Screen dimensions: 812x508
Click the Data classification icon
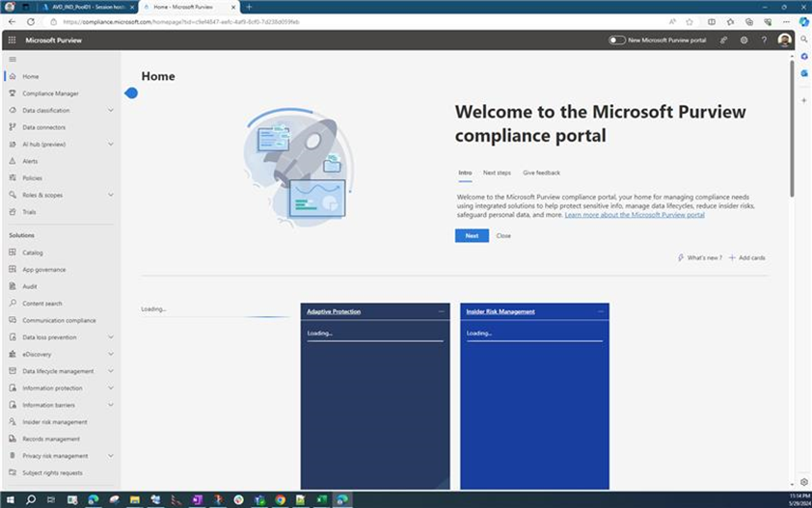click(x=13, y=110)
